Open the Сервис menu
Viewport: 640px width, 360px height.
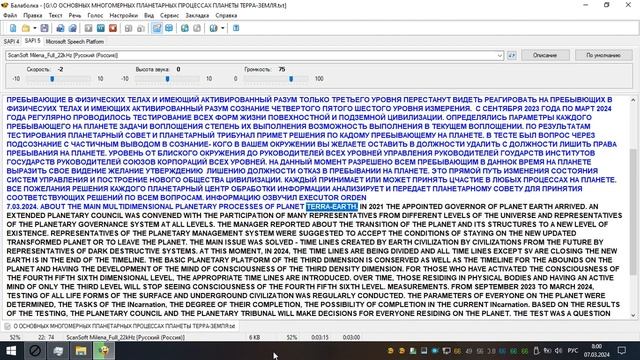[169, 16]
